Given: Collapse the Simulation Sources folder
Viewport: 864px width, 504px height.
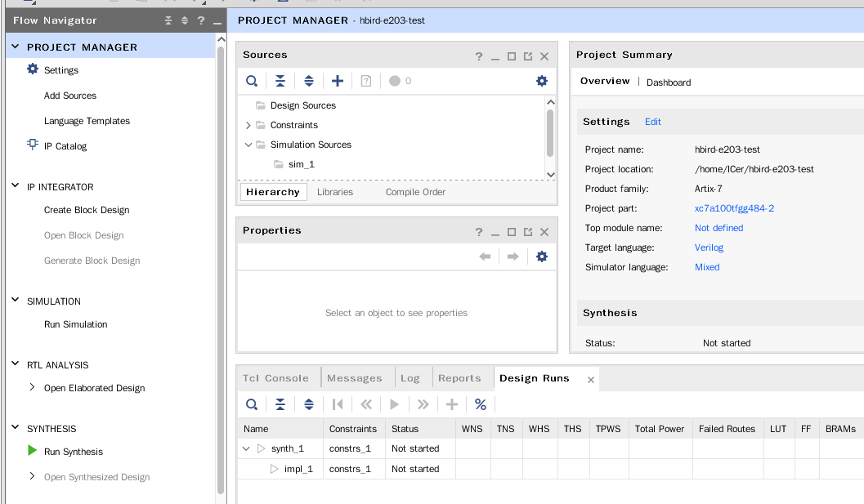Looking at the screenshot, I should (248, 145).
